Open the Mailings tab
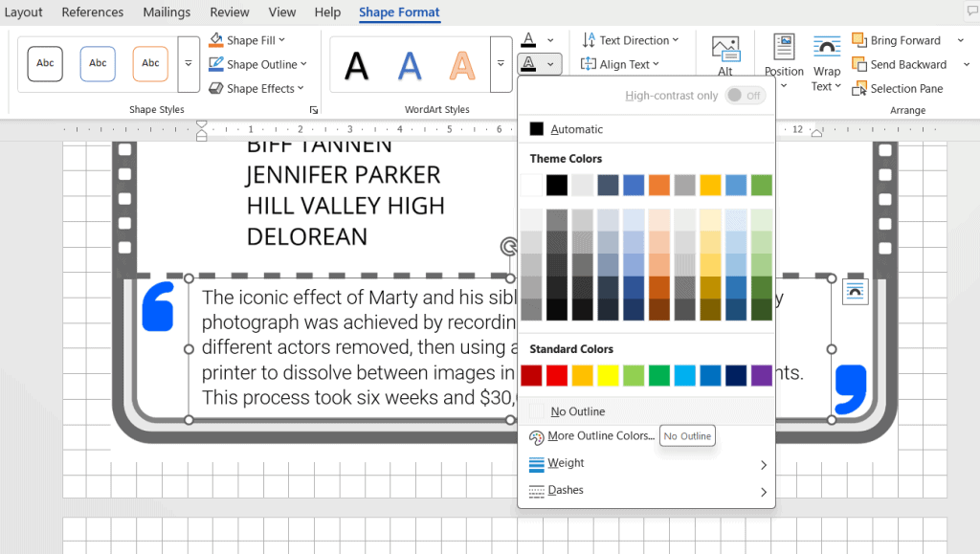Viewport: 980px width, 554px height. [167, 11]
